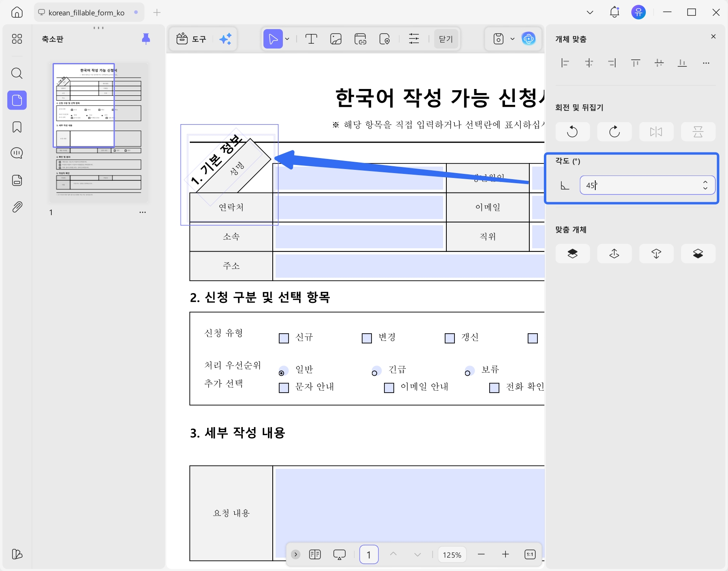Image resolution: width=728 pixels, height=571 pixels.
Task: Flip object vertically
Action: pos(698,131)
